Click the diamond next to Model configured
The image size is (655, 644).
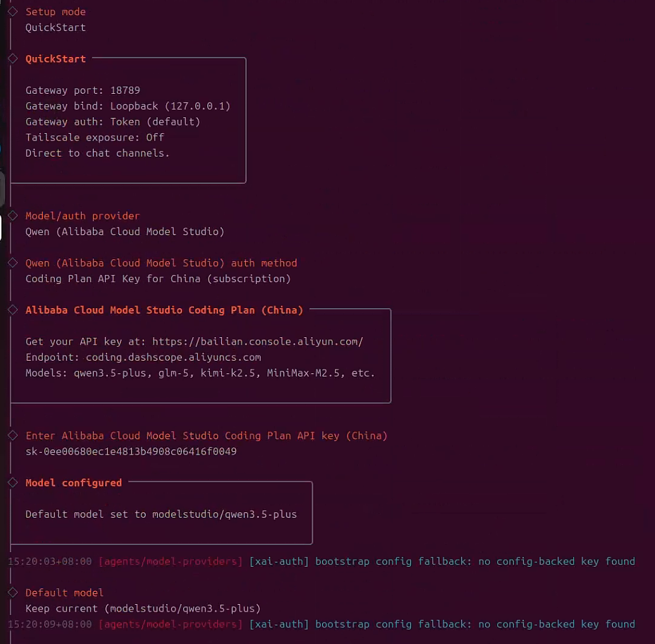point(12,482)
